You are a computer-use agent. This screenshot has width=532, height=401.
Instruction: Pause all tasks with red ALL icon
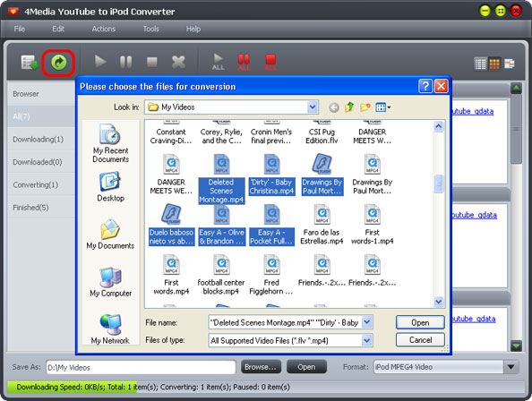[244, 63]
